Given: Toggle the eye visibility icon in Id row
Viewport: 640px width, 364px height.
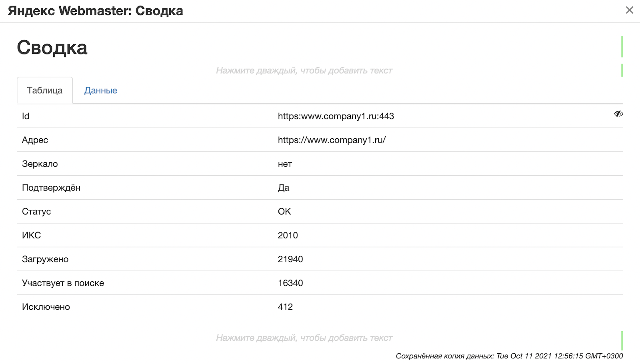Looking at the screenshot, I should tap(618, 114).
